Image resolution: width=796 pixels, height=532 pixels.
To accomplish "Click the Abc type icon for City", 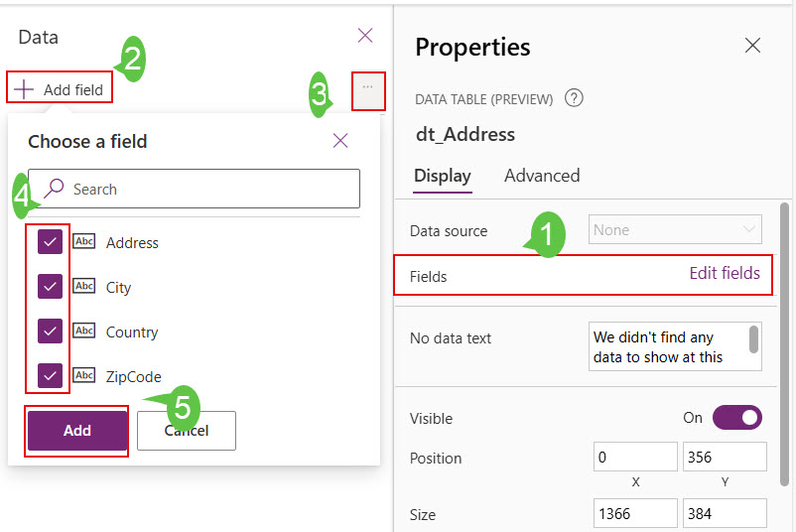I will pos(83,286).
